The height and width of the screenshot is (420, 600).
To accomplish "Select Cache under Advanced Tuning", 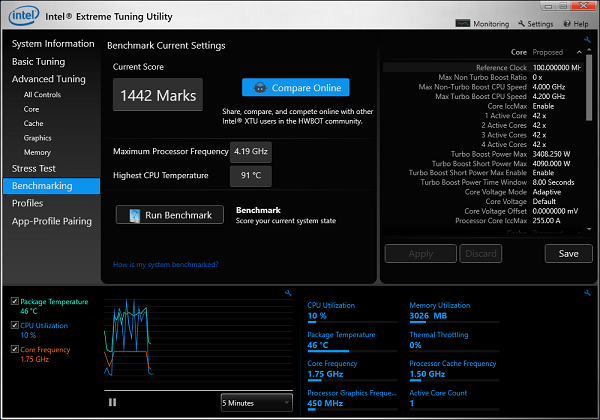I will [33, 124].
